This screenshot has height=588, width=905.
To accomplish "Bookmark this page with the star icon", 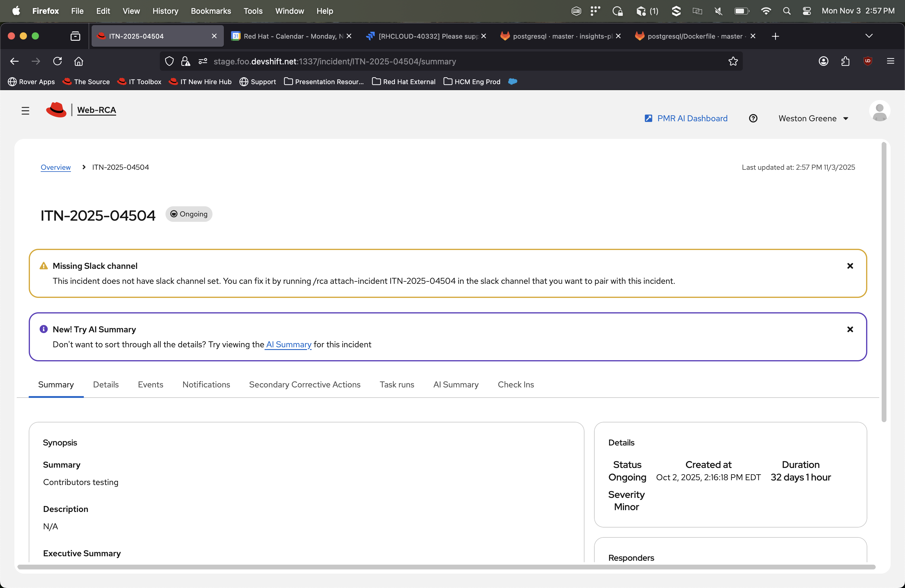I will tap(733, 61).
